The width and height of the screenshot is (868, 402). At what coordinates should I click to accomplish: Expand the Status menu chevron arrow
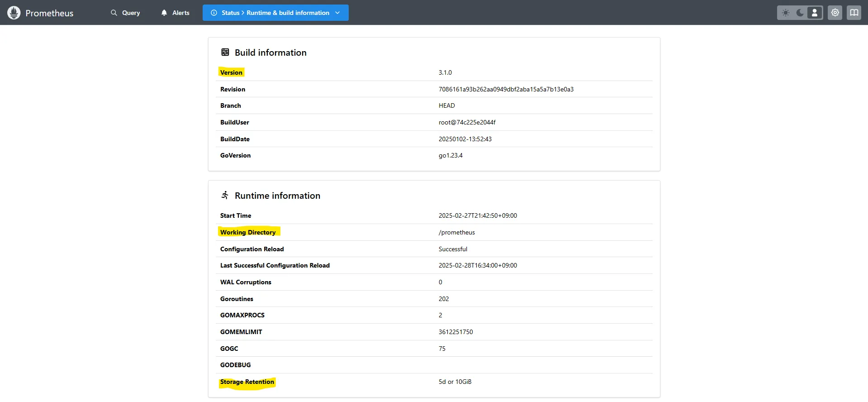point(337,13)
